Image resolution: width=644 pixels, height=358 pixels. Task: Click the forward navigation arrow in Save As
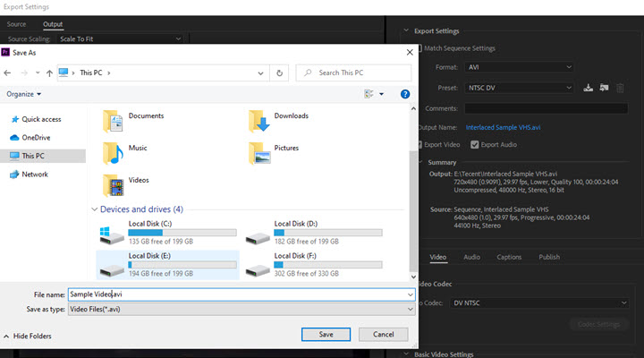pyautogui.click(x=24, y=72)
